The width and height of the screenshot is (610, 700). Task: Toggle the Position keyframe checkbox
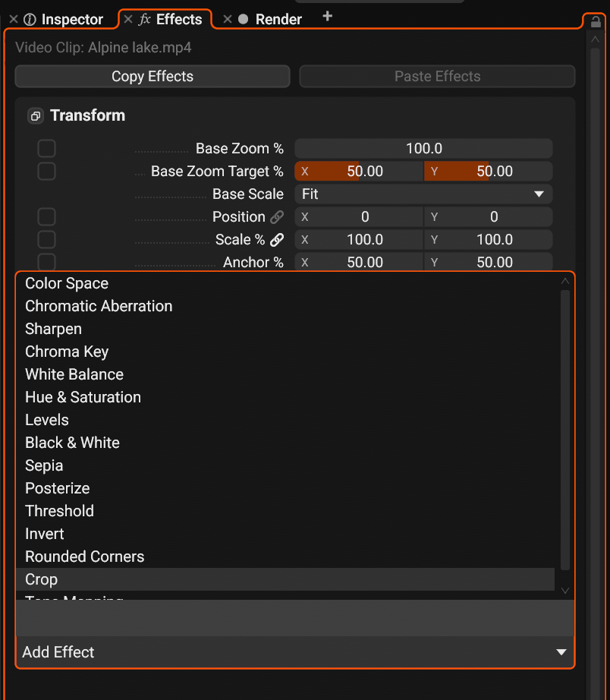46,217
